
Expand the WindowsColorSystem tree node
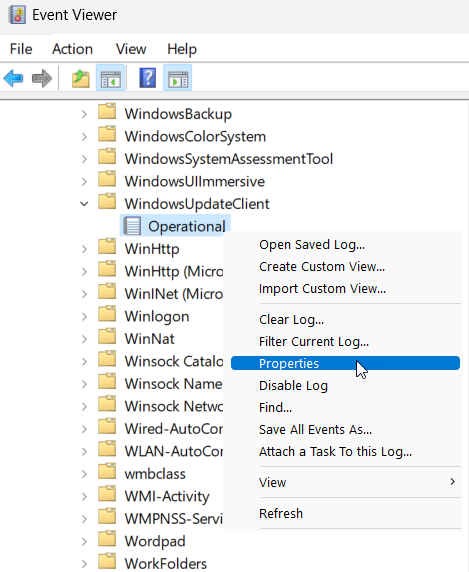[x=84, y=137]
